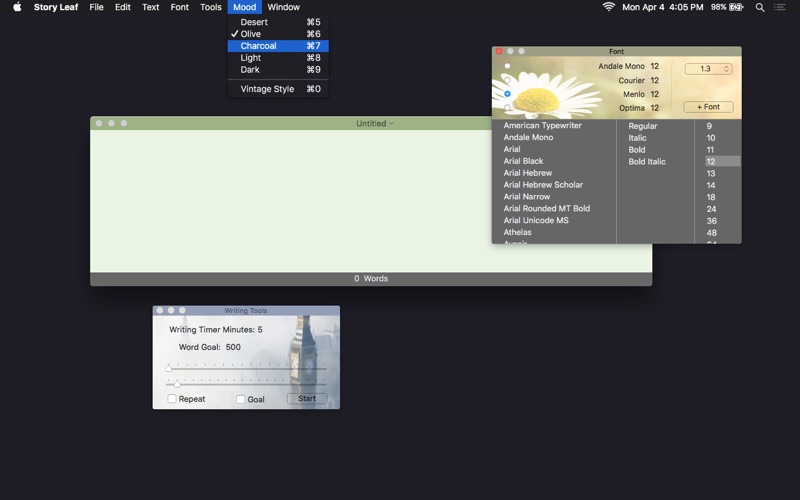Select Bold Italic typeface
The width and height of the screenshot is (800, 500).
point(646,161)
